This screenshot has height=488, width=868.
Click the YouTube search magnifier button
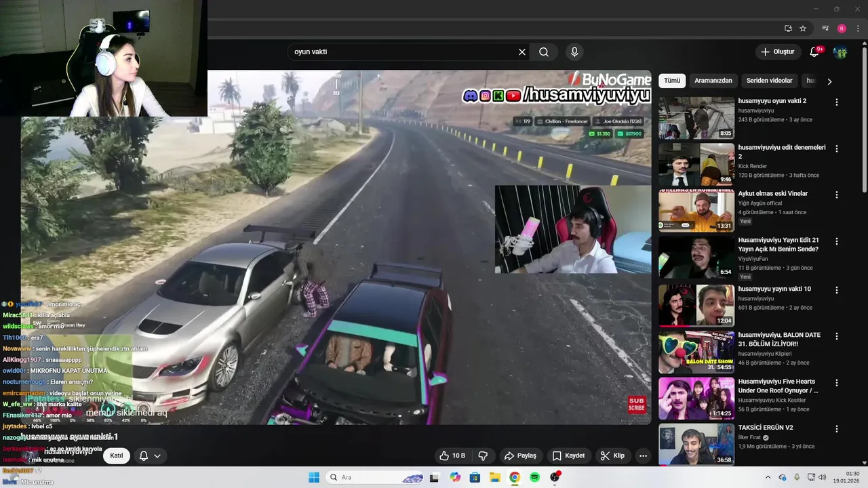[544, 52]
